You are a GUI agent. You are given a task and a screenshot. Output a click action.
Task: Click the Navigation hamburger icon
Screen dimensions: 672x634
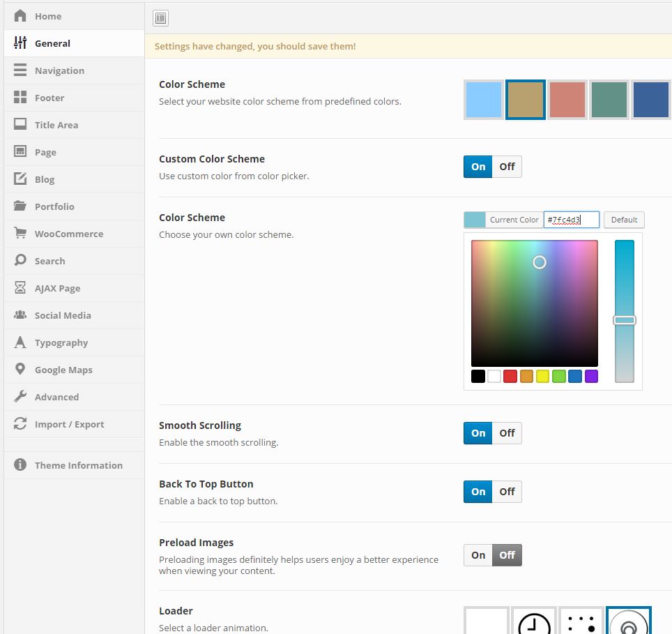click(20, 70)
